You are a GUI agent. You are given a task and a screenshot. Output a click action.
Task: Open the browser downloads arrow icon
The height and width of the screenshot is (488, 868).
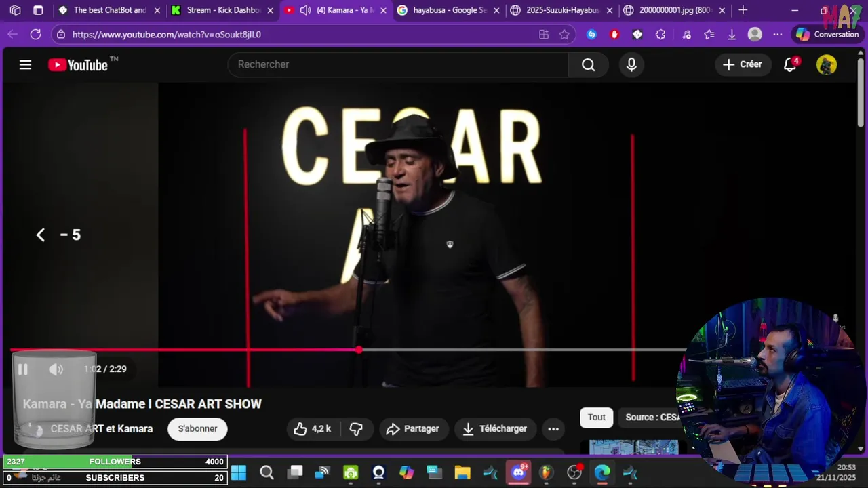click(732, 34)
